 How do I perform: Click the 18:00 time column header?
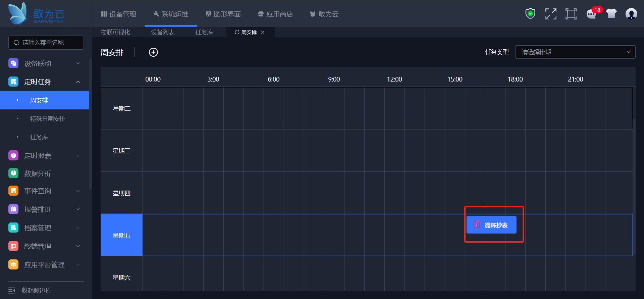515,79
